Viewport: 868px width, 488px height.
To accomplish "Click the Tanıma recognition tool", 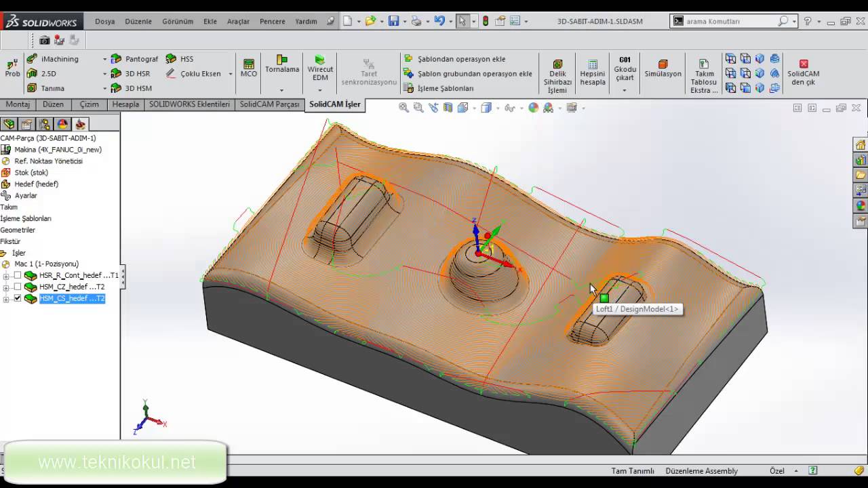I will (x=45, y=88).
